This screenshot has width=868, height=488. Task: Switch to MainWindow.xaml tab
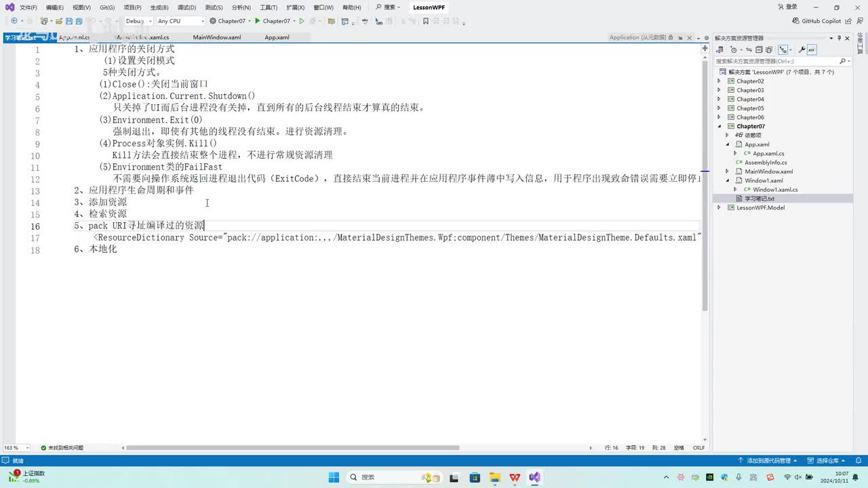(x=217, y=38)
